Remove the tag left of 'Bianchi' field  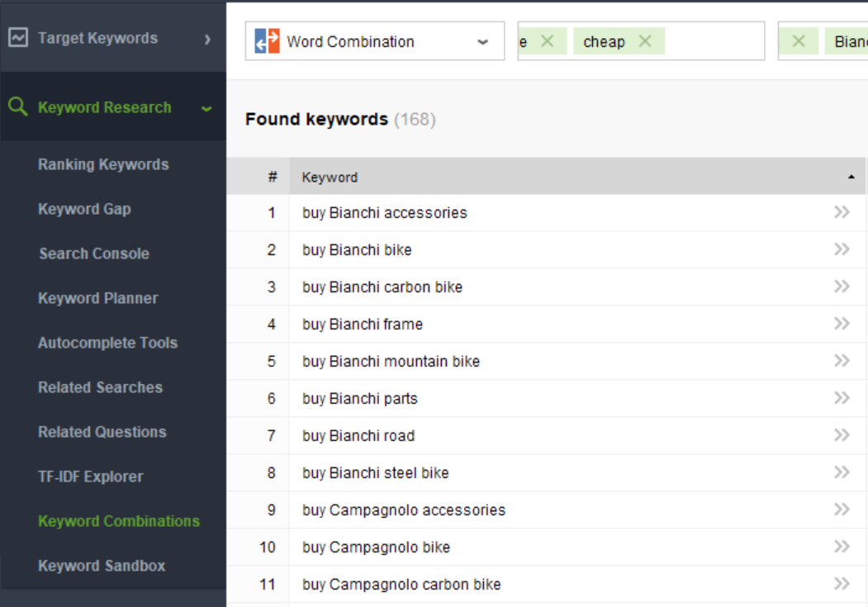(x=799, y=41)
